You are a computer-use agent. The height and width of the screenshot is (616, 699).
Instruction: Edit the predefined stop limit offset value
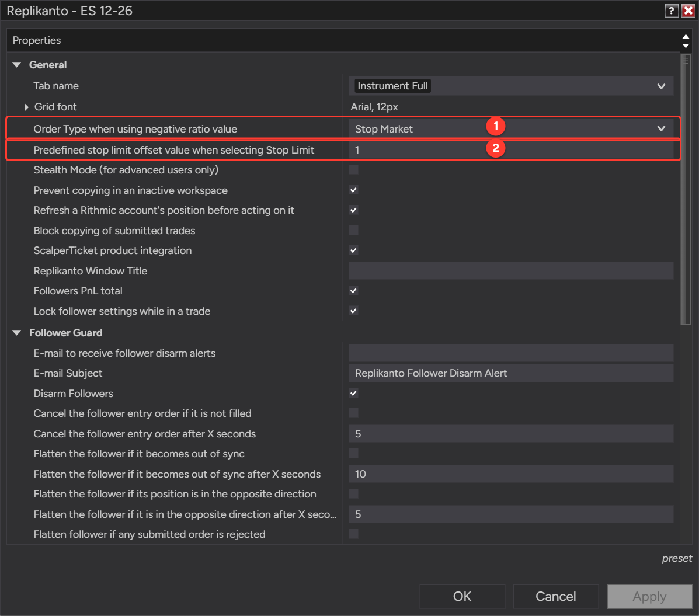pos(511,149)
